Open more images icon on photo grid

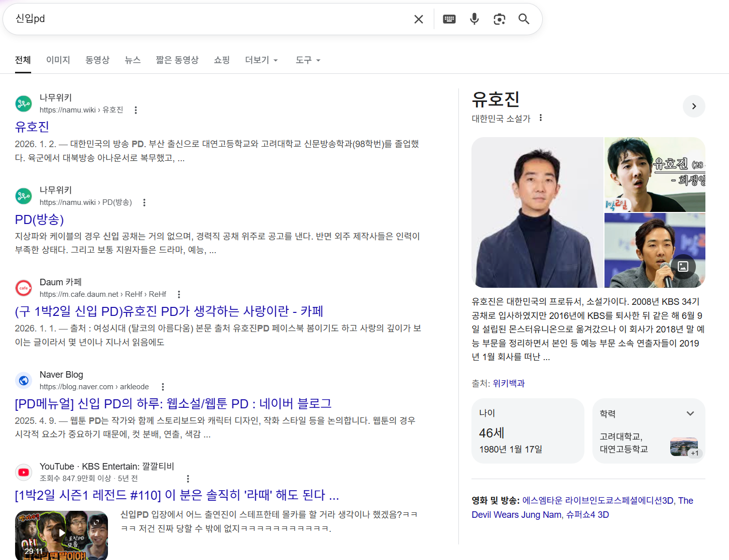coord(683,266)
